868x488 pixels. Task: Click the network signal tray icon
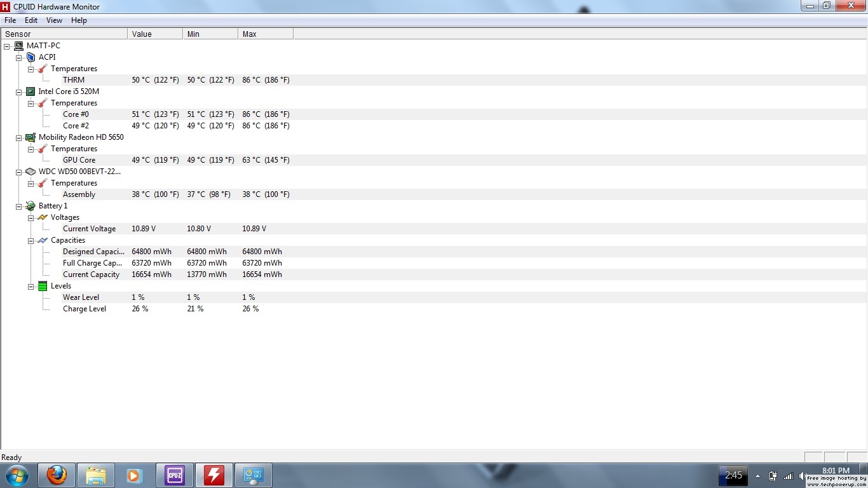789,475
